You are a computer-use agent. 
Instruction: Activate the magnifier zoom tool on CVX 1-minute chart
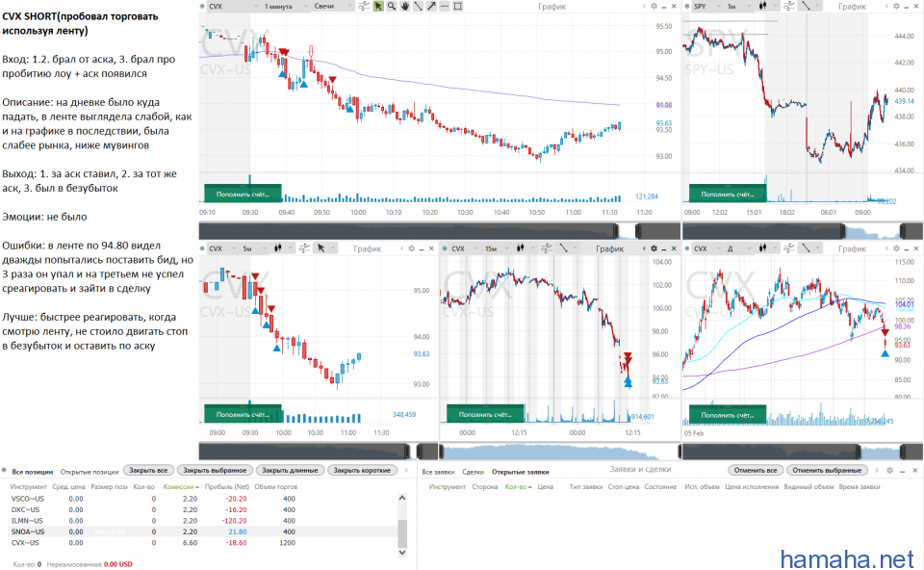(392, 7)
